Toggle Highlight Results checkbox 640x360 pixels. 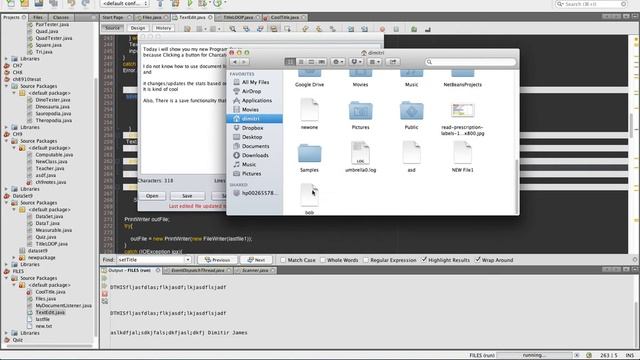point(424,260)
